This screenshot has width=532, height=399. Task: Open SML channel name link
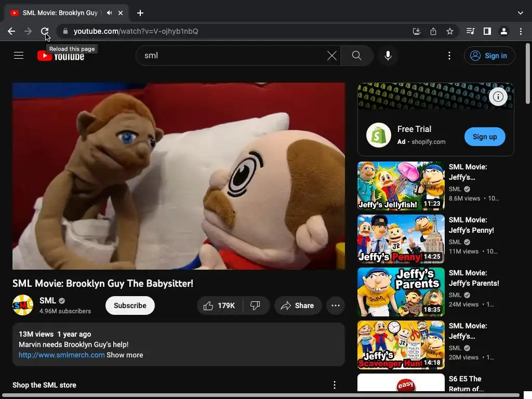tap(47, 301)
